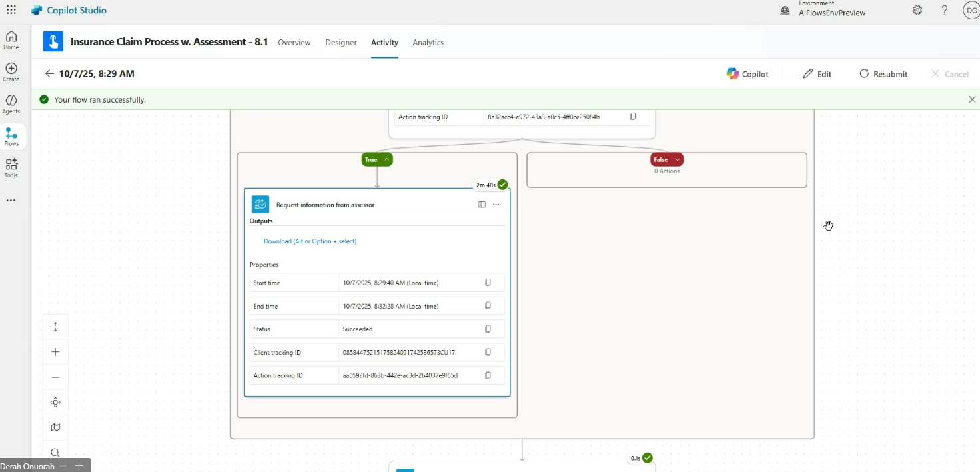Open the Create page in sidebar
980x472 pixels.
(11, 72)
